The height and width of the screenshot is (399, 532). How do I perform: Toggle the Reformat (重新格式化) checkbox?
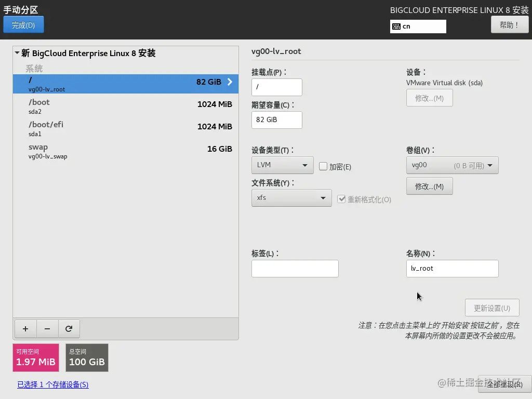[341, 199]
